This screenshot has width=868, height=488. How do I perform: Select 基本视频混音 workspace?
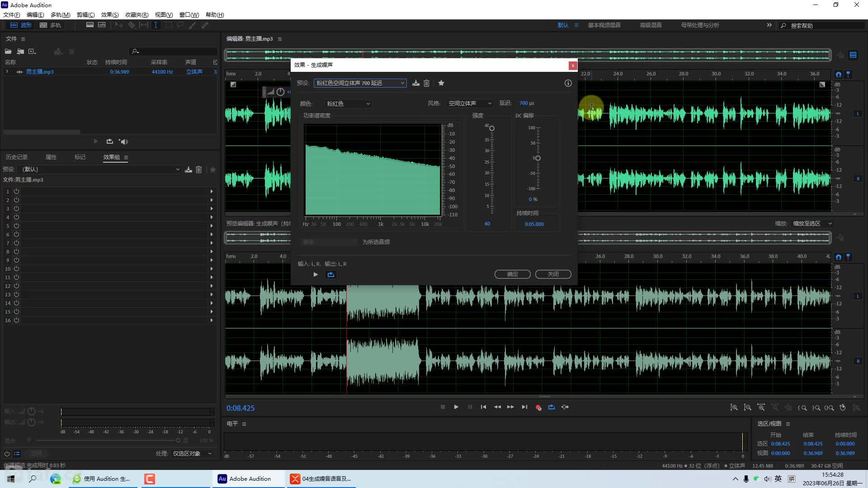pyautogui.click(x=604, y=25)
